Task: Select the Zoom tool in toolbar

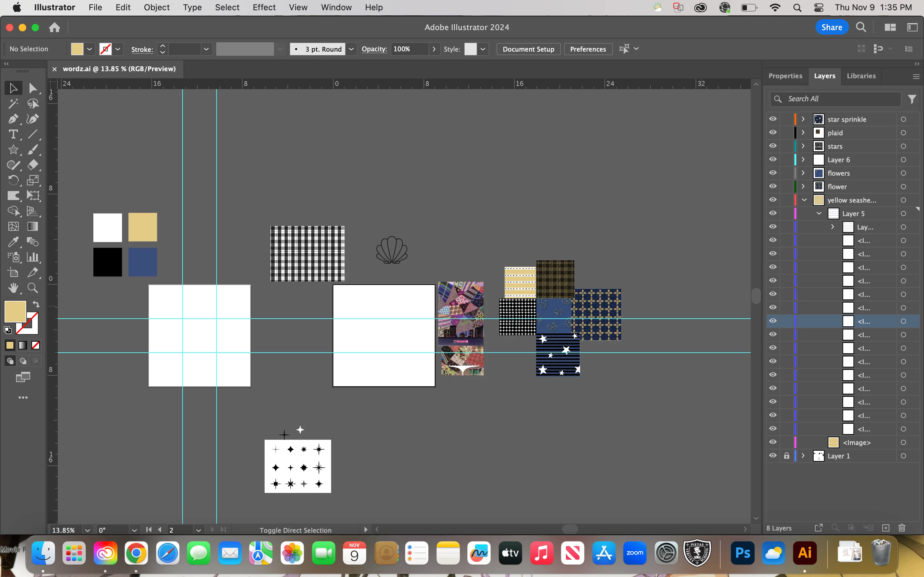Action: point(33,288)
